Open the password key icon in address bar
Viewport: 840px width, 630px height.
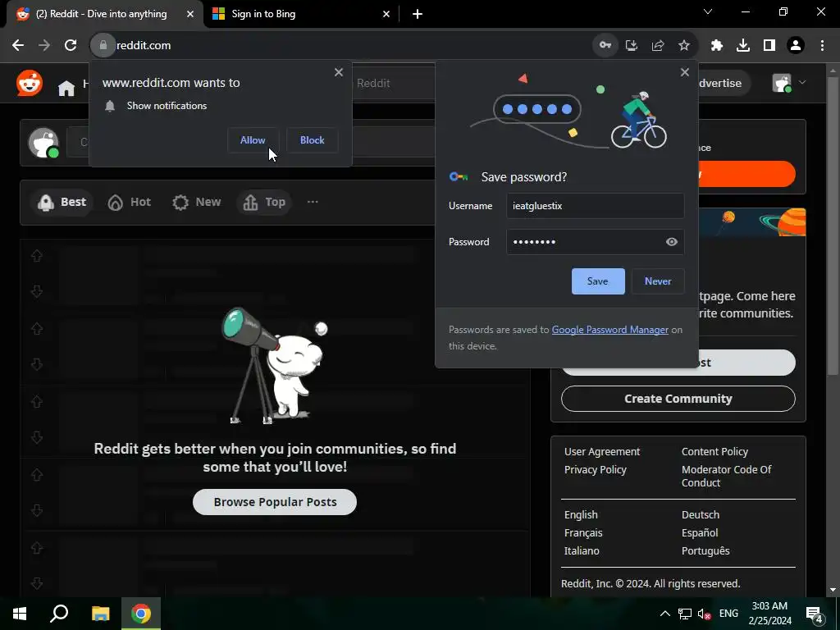(x=605, y=46)
